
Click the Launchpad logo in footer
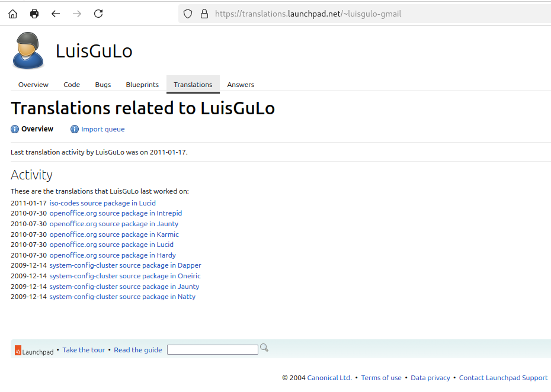tap(34, 351)
